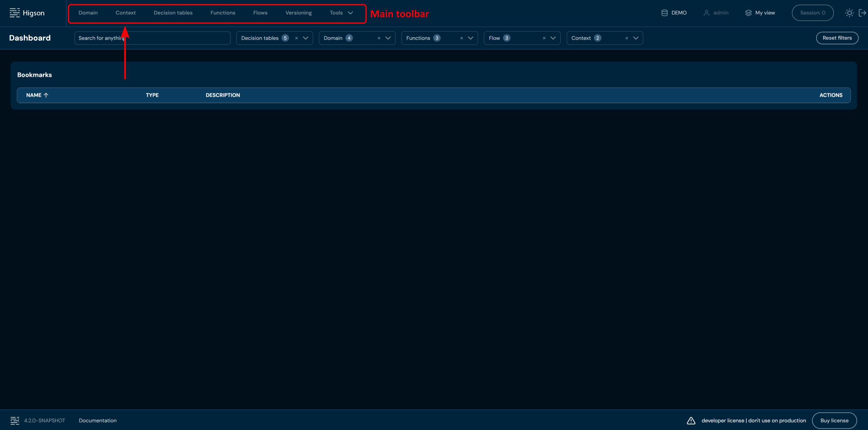Open the Documentation link
This screenshot has width=868, height=430.
click(98, 420)
